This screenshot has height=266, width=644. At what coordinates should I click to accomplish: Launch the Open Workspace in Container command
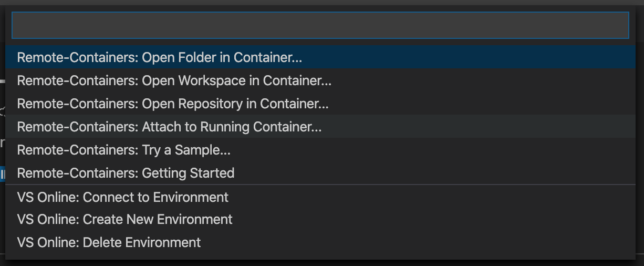(174, 80)
